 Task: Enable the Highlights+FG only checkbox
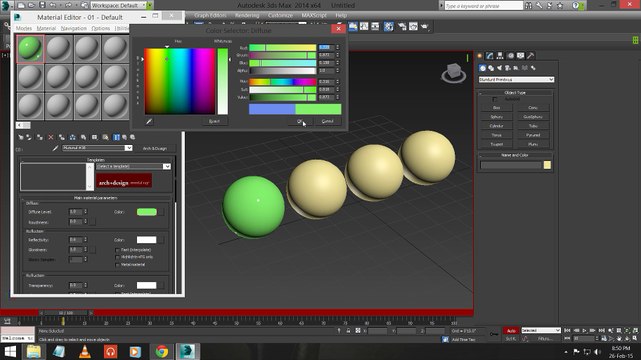click(x=118, y=257)
